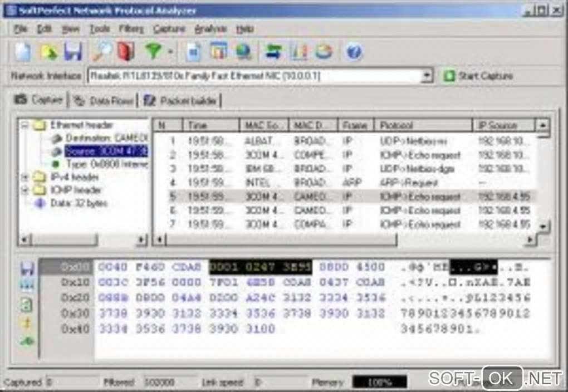Screen dimensions: 568x392
Task: Click the Open file folder icon
Action: coord(49,52)
